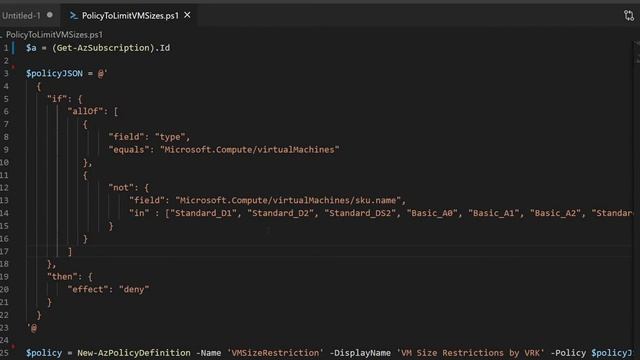
Task: Click "equals" key on line 9
Action: point(129,150)
